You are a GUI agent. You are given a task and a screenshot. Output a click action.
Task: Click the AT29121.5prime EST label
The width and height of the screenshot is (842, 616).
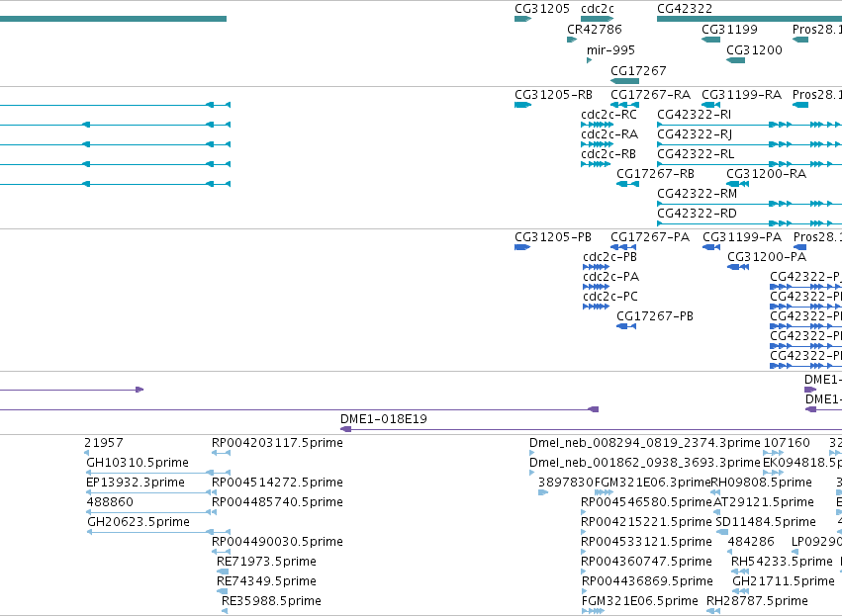pyautogui.click(x=764, y=502)
